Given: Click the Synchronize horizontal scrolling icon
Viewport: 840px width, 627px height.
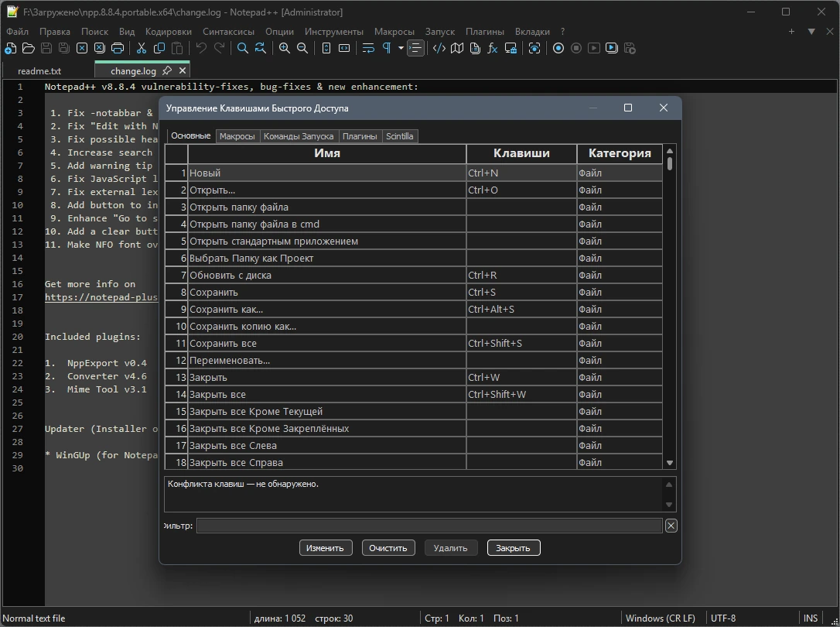Looking at the screenshot, I should pos(344,48).
